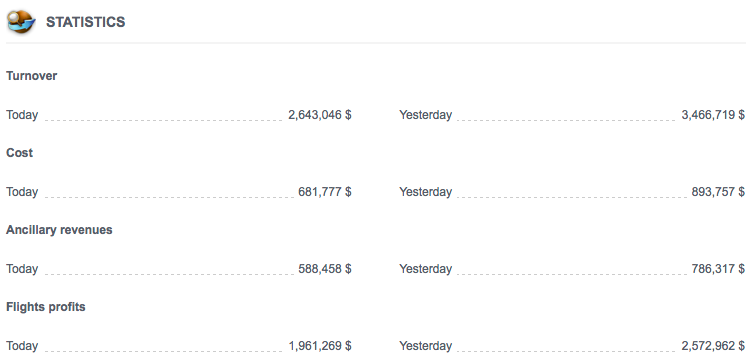754x363 pixels.
Task: Click the Today label under Turnover
Action: point(22,115)
